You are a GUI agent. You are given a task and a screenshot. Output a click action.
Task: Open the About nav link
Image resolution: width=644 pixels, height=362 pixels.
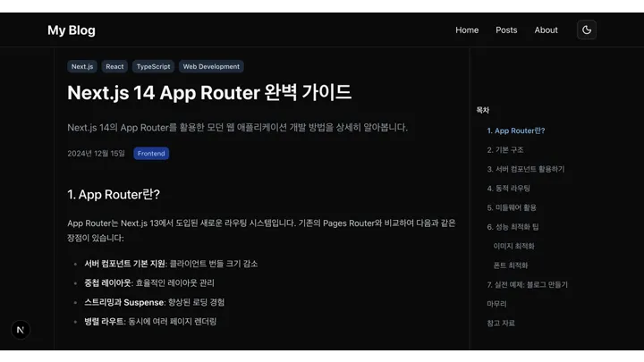pyautogui.click(x=546, y=30)
